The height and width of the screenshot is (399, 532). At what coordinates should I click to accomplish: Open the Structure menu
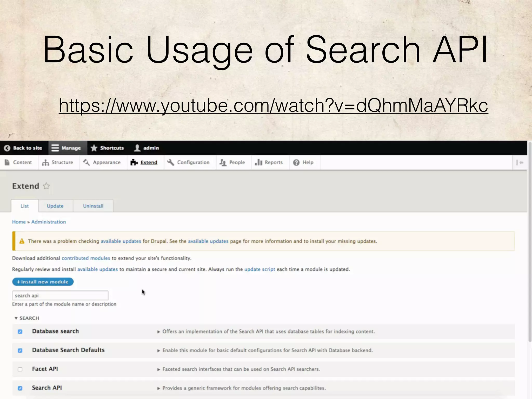pos(58,163)
